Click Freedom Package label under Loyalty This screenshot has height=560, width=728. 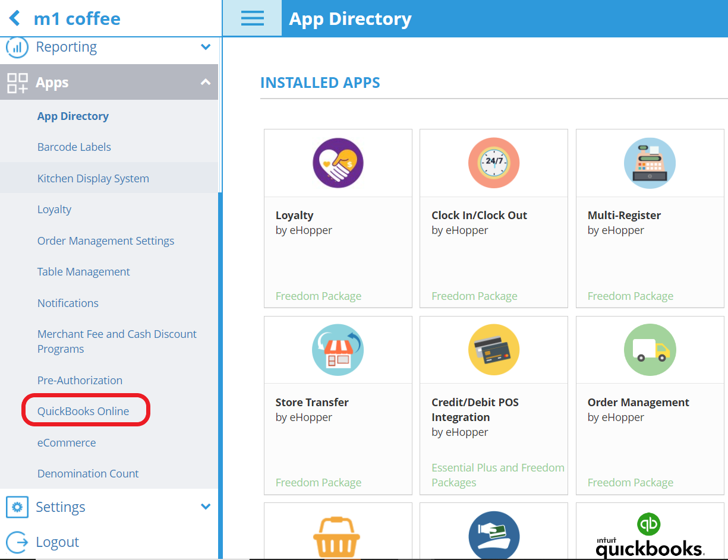pyautogui.click(x=319, y=296)
